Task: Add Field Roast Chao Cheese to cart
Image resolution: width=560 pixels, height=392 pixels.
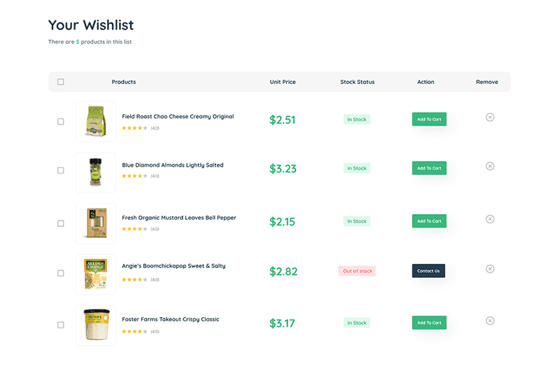Action: pyautogui.click(x=429, y=119)
